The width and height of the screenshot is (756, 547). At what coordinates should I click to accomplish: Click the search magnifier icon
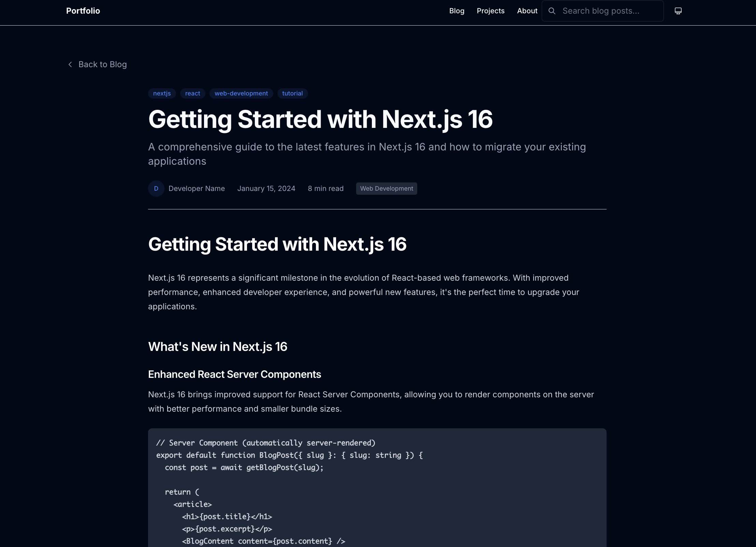(x=552, y=11)
